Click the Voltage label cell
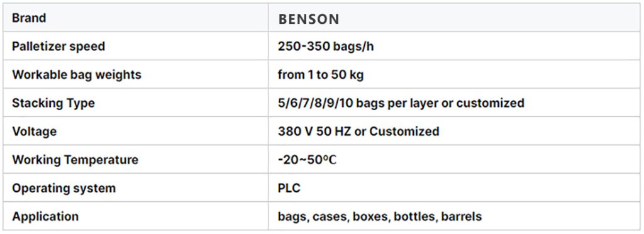This screenshot has width=644, height=234. [x=136, y=131]
